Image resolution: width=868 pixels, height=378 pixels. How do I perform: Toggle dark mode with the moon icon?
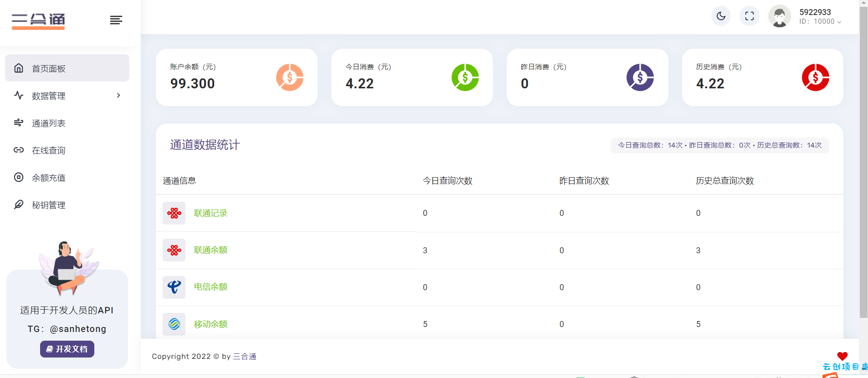tap(721, 16)
